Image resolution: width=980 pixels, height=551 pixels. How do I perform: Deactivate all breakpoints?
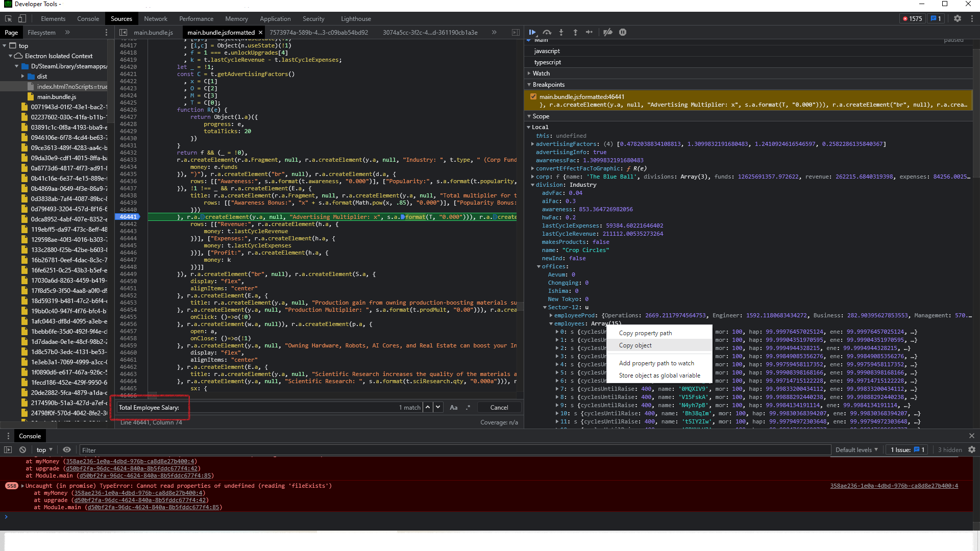(607, 32)
